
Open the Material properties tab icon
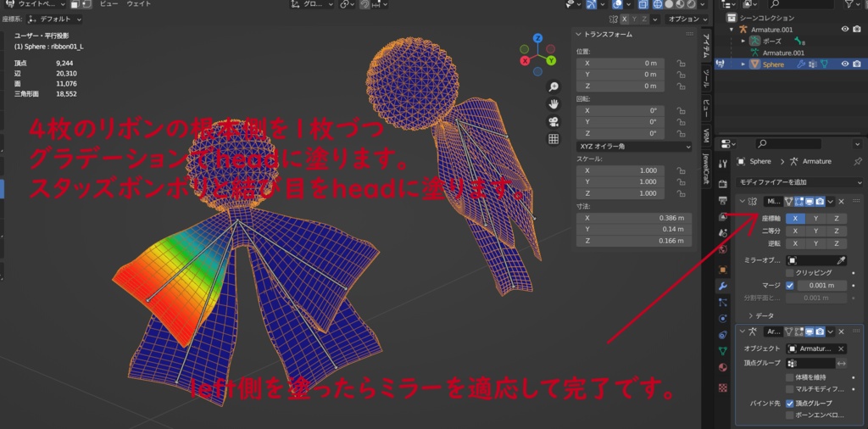[x=722, y=368]
